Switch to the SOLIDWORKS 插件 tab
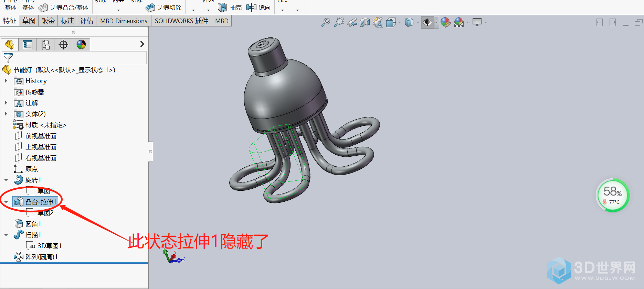 [x=181, y=21]
